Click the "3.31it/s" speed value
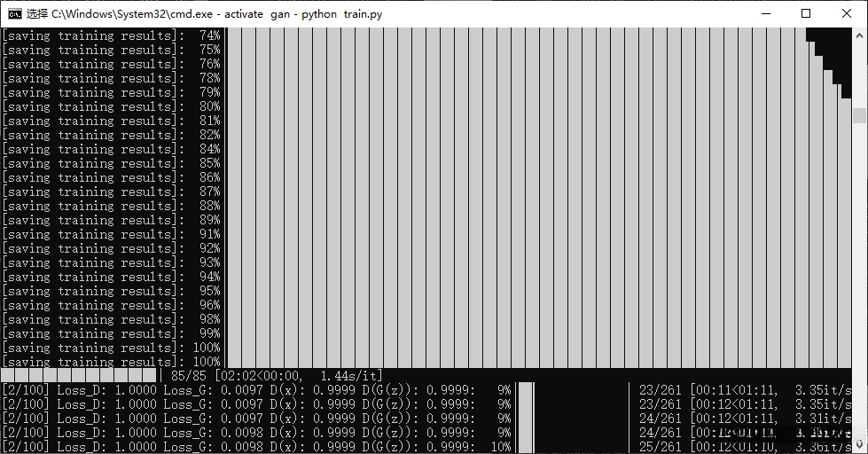 (x=823, y=419)
